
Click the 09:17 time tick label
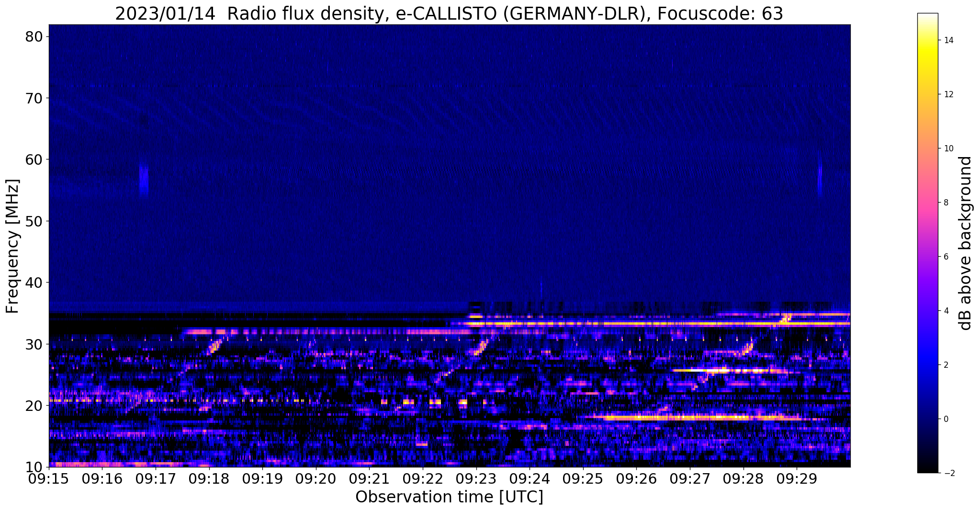click(156, 478)
